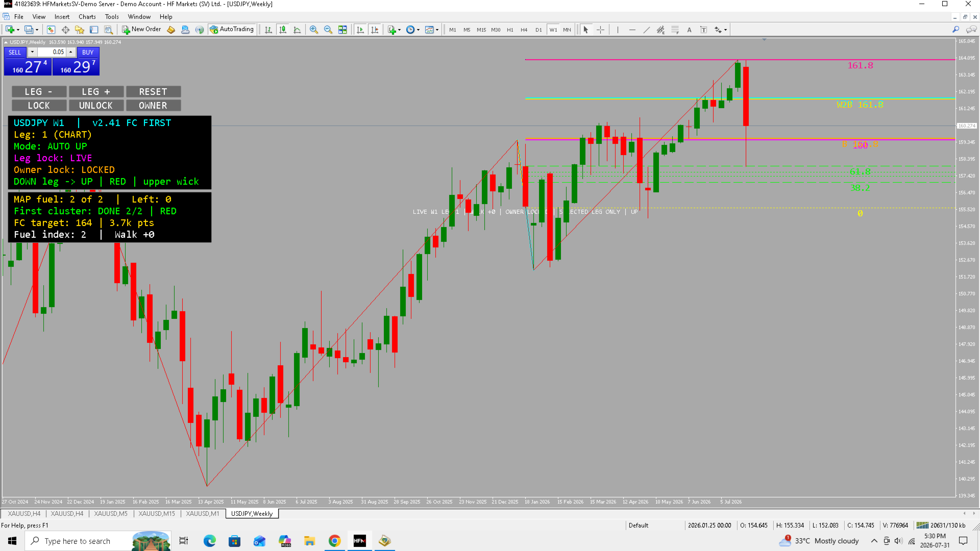Click the SELL one-click button
This screenshot has height=551, width=980.
coord(28,67)
